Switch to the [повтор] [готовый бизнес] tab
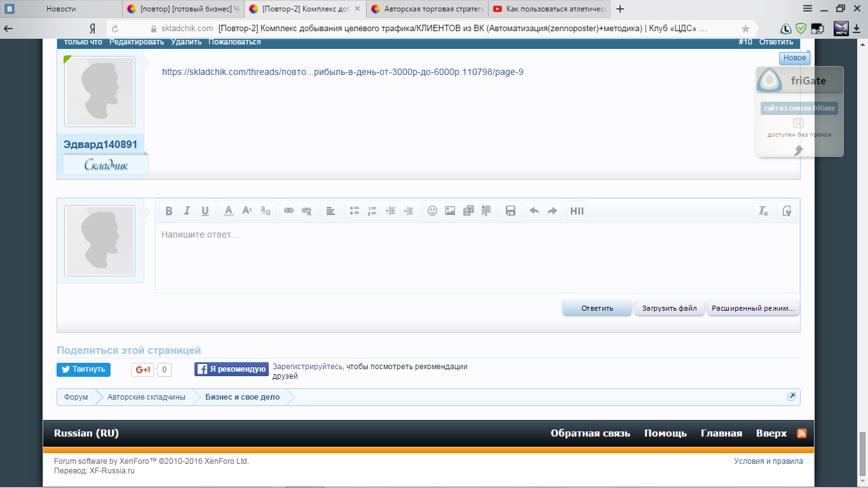This screenshot has width=868, height=488. 184,9
